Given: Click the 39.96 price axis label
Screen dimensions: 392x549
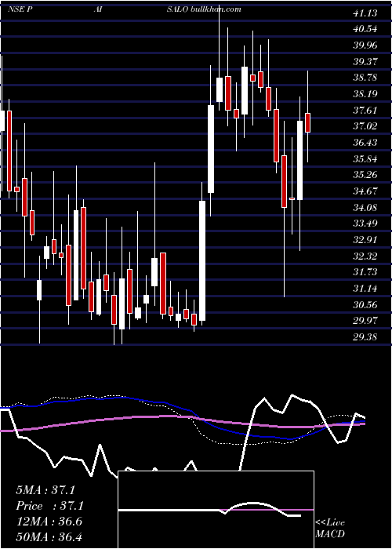Looking at the screenshot, I should coord(365,45).
